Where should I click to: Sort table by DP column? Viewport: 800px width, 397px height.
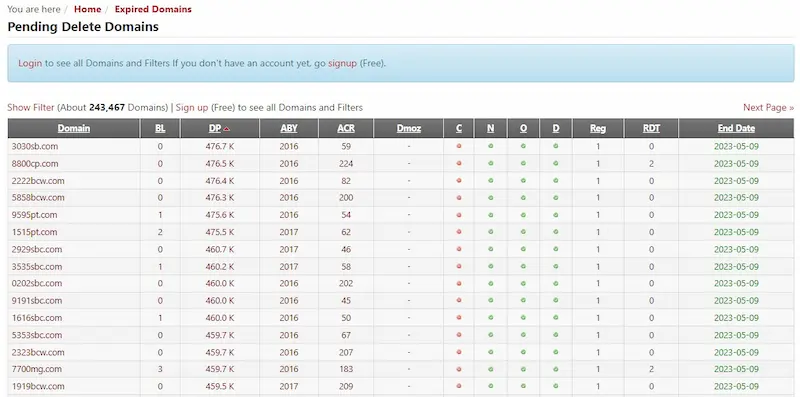[x=215, y=129]
